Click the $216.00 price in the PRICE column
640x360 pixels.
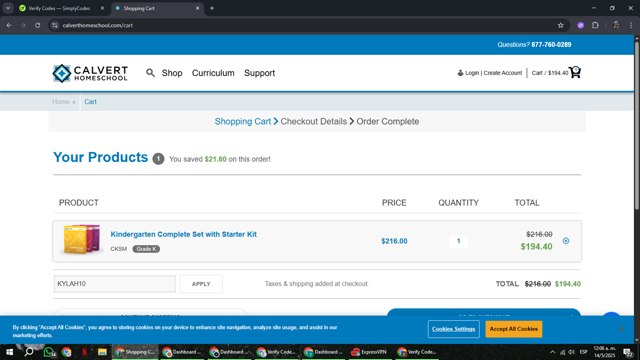tap(394, 241)
